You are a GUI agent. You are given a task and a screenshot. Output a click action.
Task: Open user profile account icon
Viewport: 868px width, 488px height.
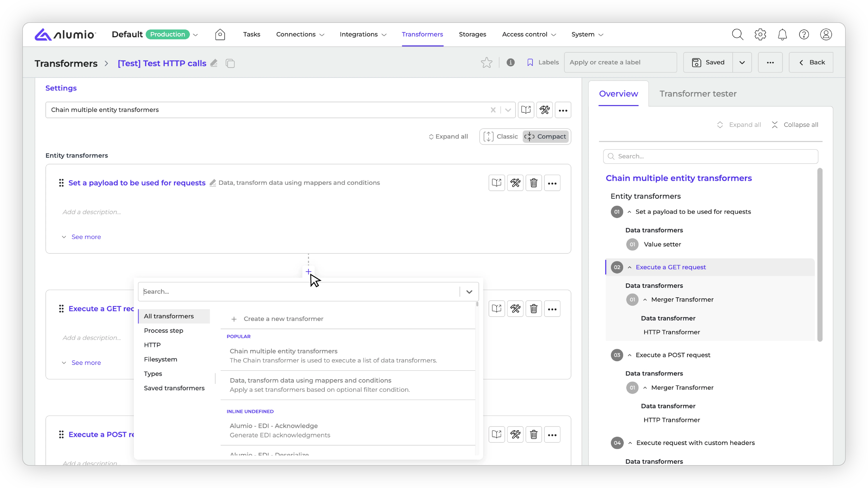[x=826, y=34]
